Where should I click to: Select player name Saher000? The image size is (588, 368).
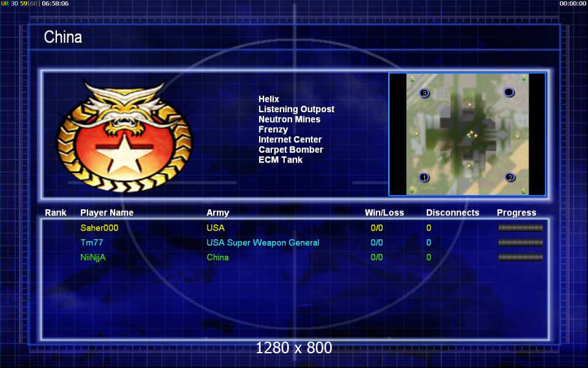point(99,228)
